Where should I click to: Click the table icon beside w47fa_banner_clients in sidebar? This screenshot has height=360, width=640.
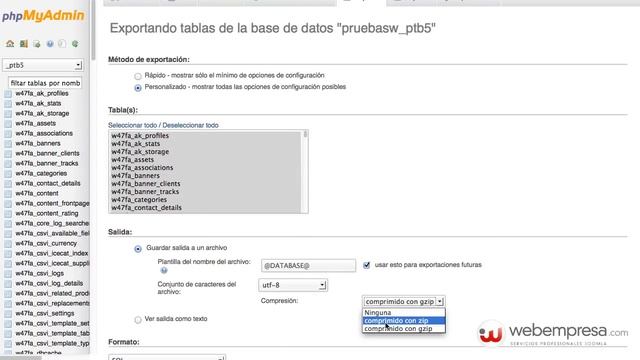coord(8,153)
